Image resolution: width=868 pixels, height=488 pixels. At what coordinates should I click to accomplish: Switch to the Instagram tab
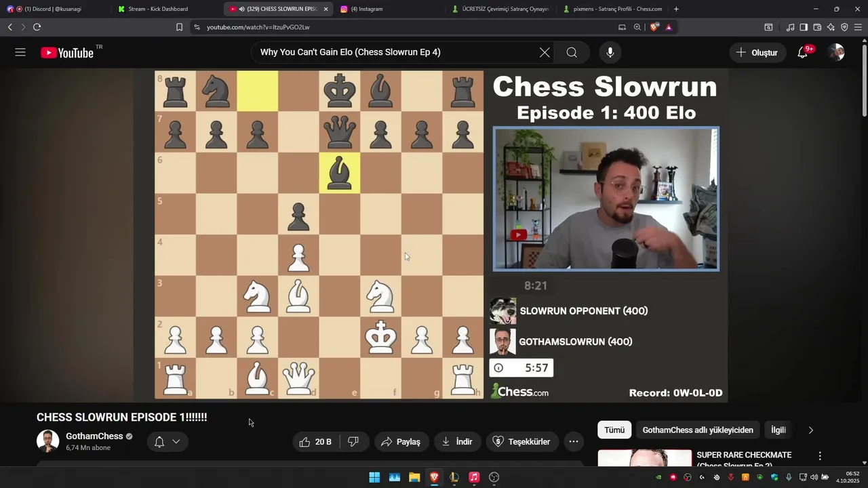(390, 9)
